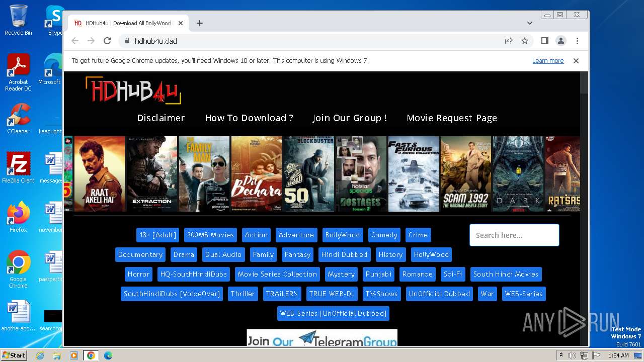This screenshot has width=644, height=362.
Task: Dismiss the Chrome update notification bar
Action: click(576, 61)
